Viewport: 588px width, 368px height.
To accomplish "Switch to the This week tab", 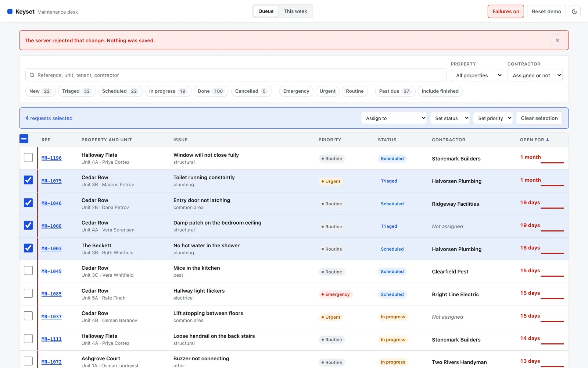I will pos(295,11).
